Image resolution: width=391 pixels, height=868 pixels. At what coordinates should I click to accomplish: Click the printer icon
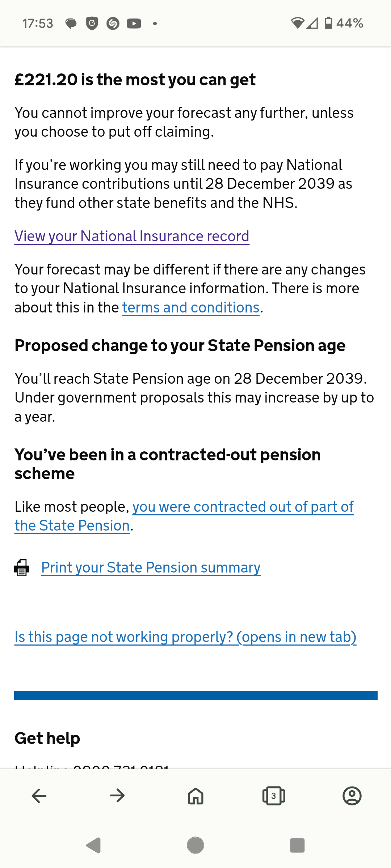tap(22, 567)
